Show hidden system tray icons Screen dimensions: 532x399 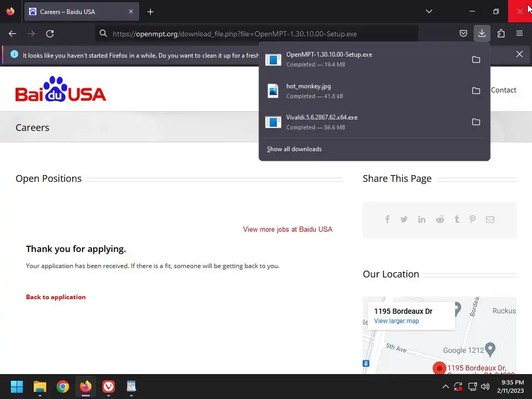pos(445,387)
